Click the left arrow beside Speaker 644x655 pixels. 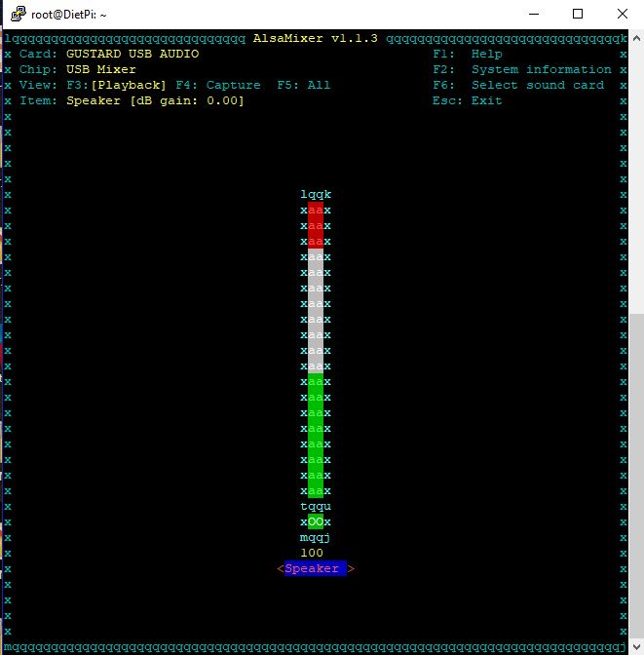281,568
